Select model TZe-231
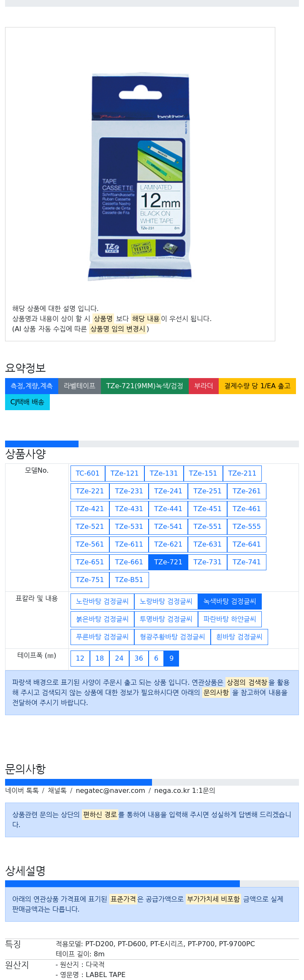 point(129,491)
